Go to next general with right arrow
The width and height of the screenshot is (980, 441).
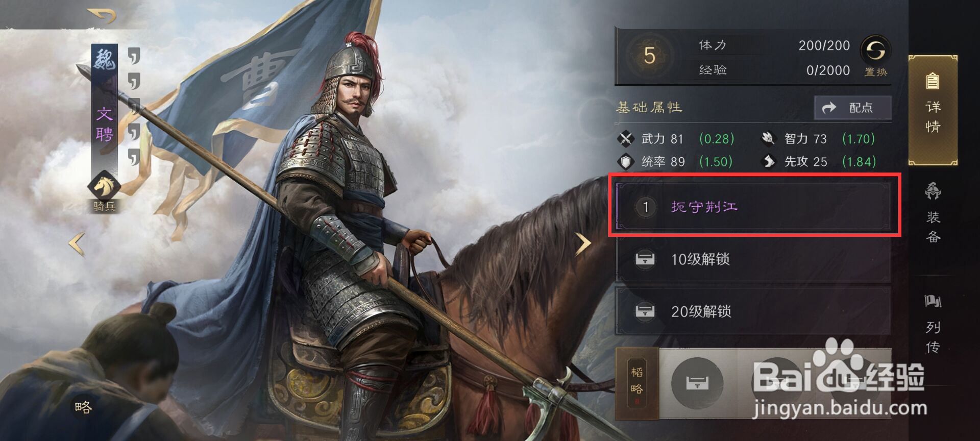point(583,244)
